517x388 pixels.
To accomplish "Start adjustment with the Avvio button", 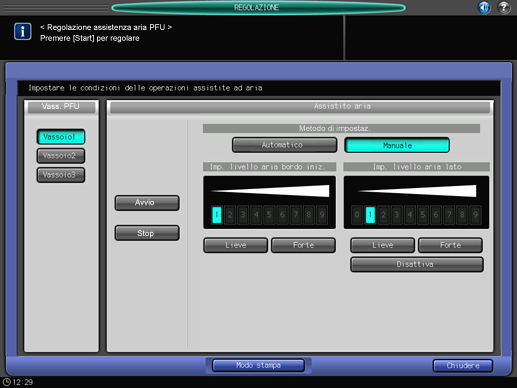I will (x=147, y=203).
